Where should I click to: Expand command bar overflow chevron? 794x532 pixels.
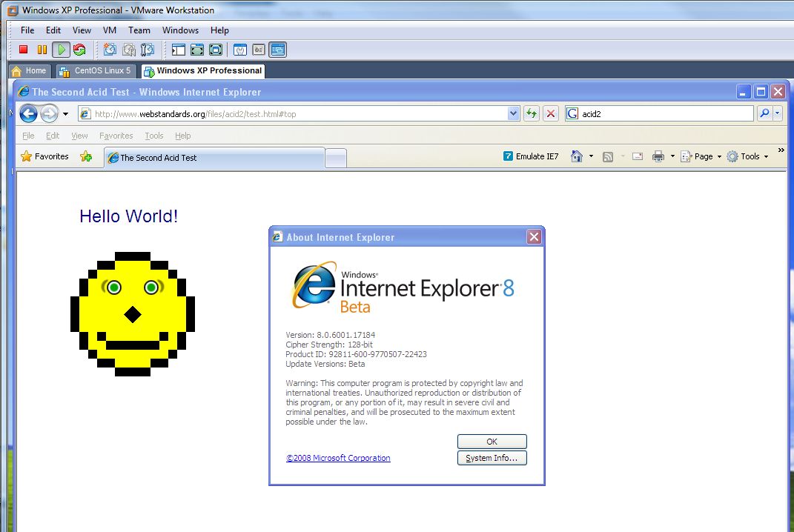781,150
